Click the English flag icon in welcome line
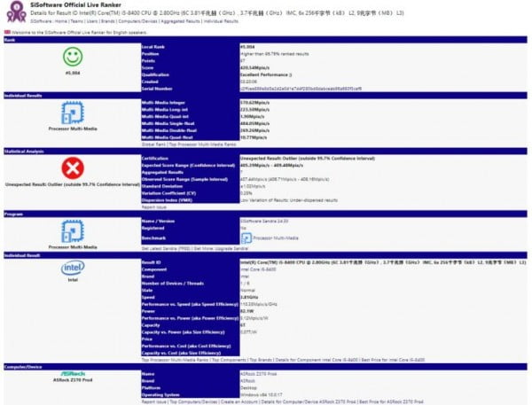 [x=8, y=30]
